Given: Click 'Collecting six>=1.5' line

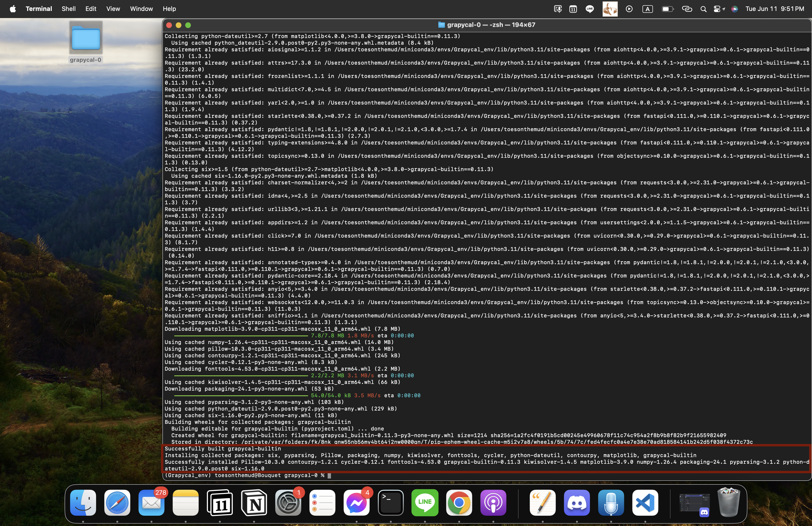Looking at the screenshot, I should [x=329, y=169].
